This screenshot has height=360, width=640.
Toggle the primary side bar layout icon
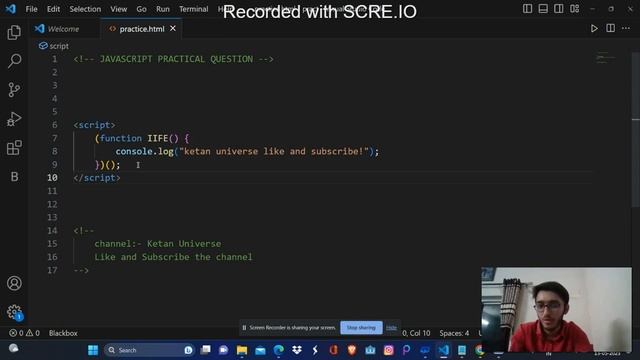tap(527, 9)
